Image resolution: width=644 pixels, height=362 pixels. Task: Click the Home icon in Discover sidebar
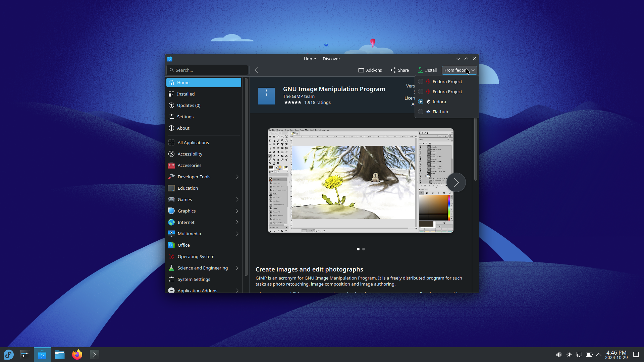click(171, 82)
